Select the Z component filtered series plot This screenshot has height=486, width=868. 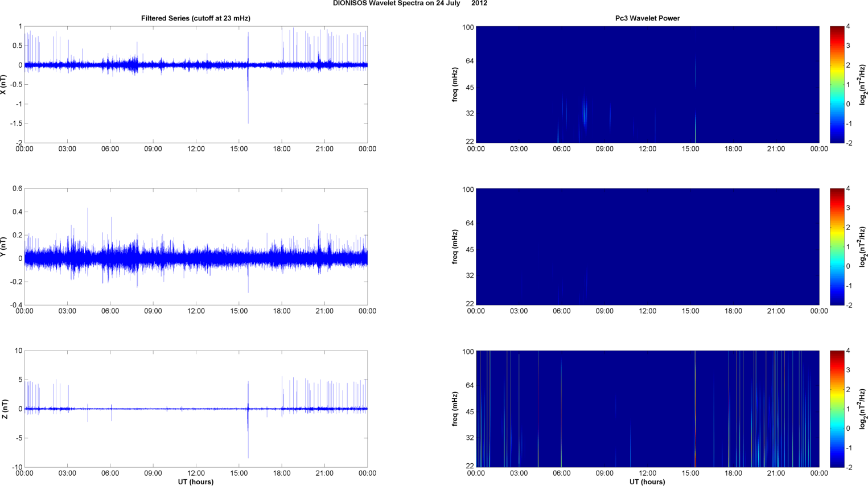196,409
